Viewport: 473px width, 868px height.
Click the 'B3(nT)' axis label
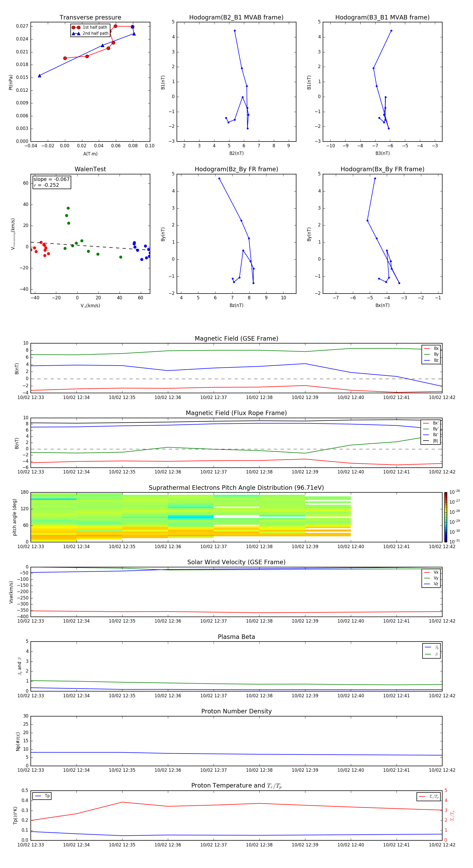tap(382, 153)
